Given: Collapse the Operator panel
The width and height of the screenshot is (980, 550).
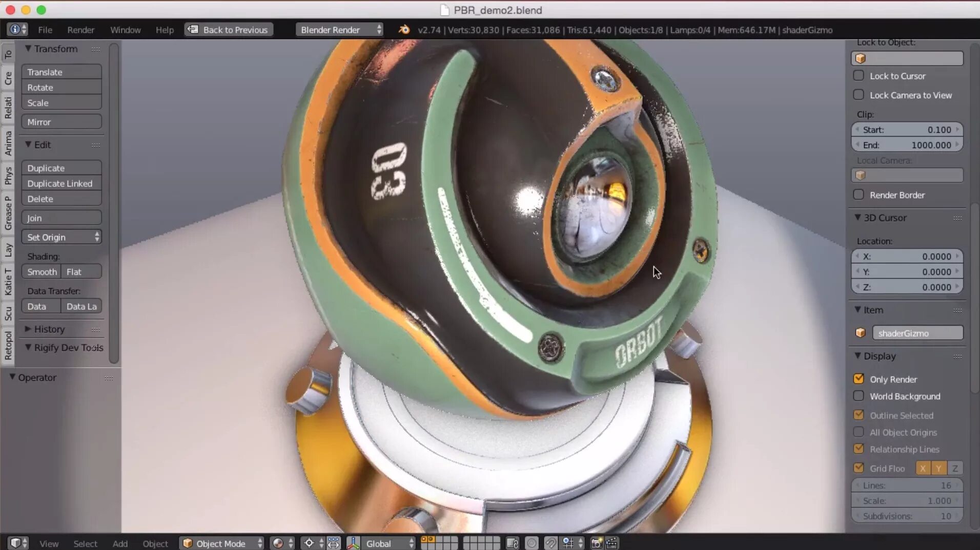Looking at the screenshot, I should [12, 377].
